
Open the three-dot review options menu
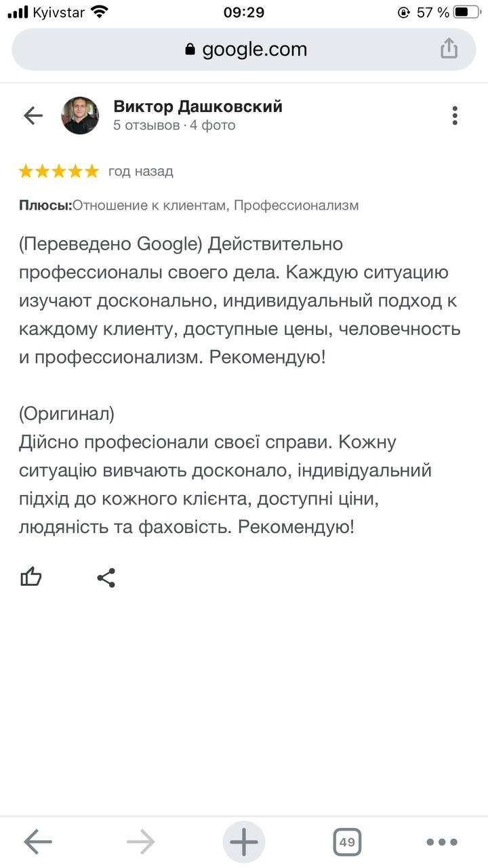455,116
